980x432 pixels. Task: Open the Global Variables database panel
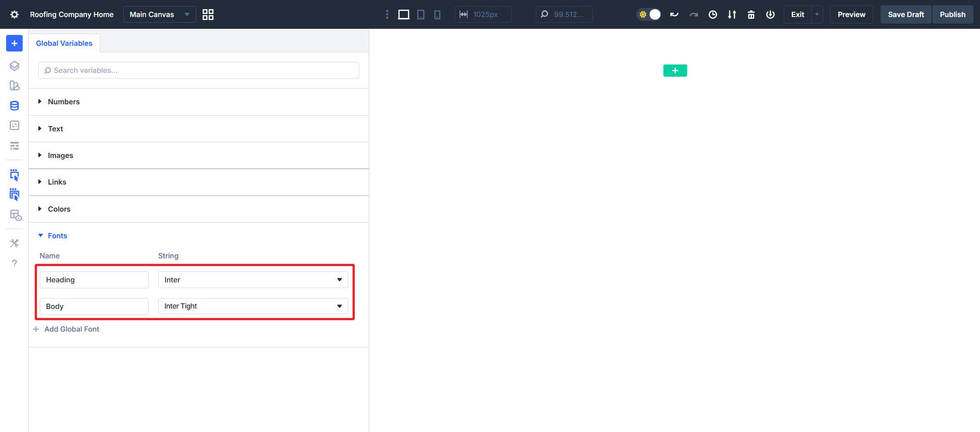tap(14, 105)
